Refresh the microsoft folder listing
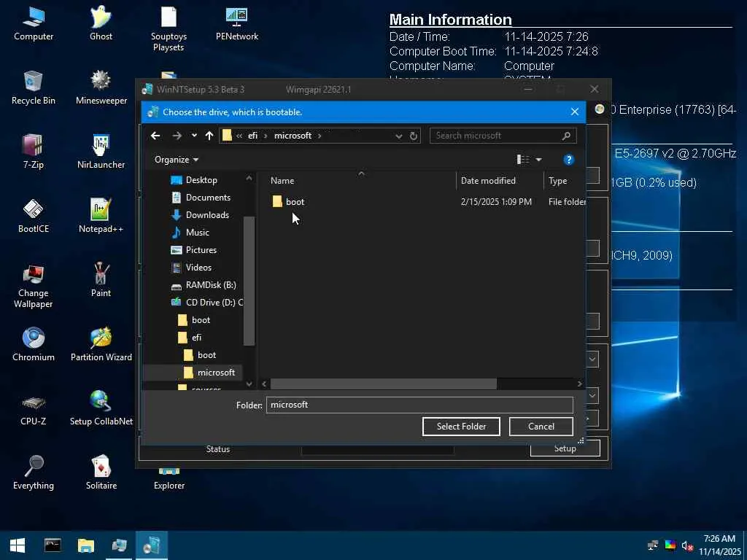The width and height of the screenshot is (747, 560). point(414,136)
